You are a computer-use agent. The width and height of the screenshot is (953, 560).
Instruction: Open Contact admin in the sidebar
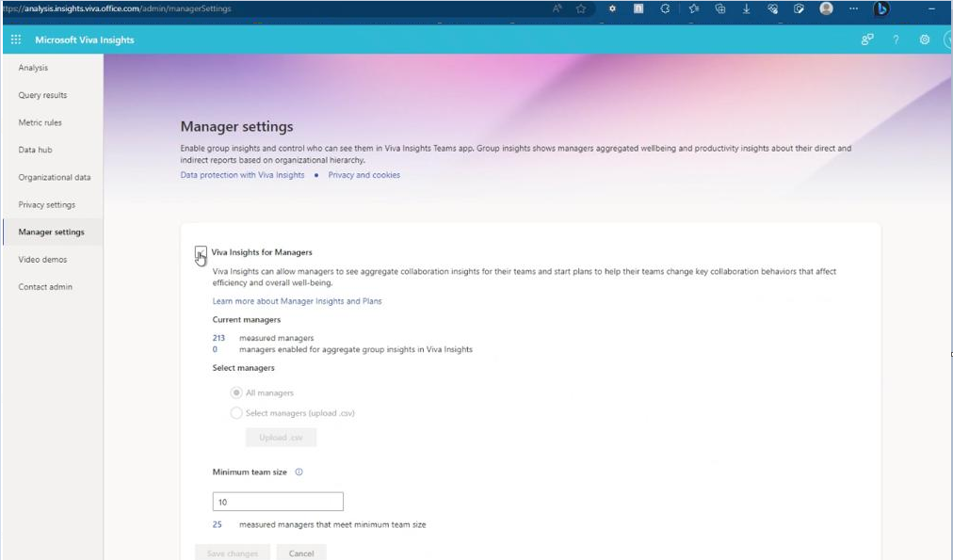(x=45, y=287)
